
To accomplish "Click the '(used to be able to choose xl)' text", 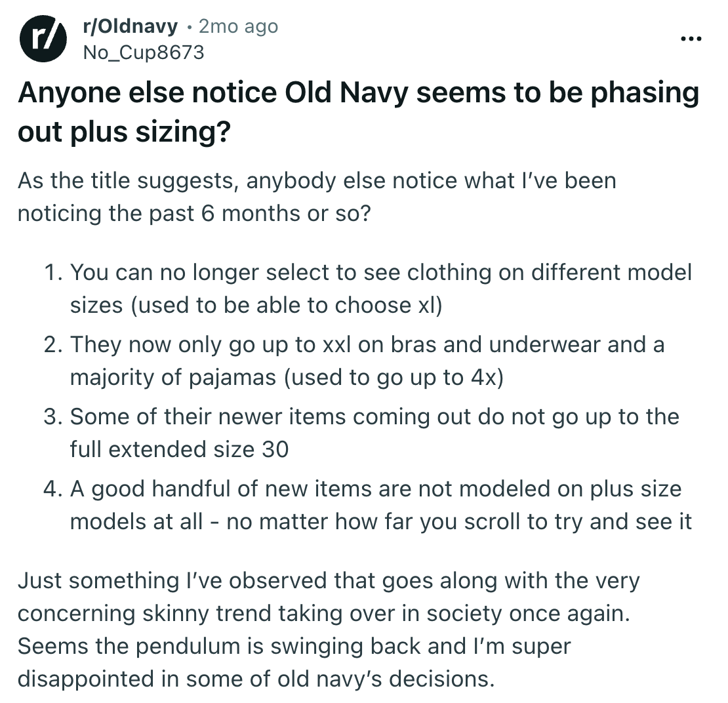I will 288,306.
